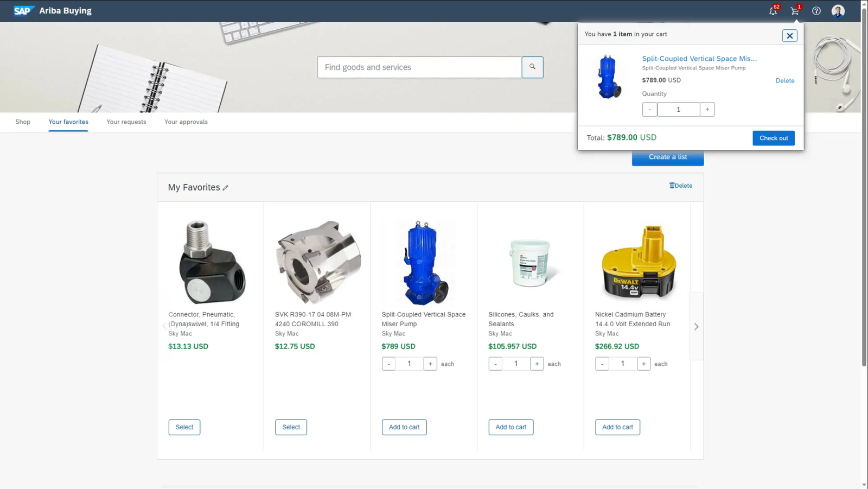This screenshot has height=489, width=868.
Task: Open the user profile avatar
Action: (838, 11)
